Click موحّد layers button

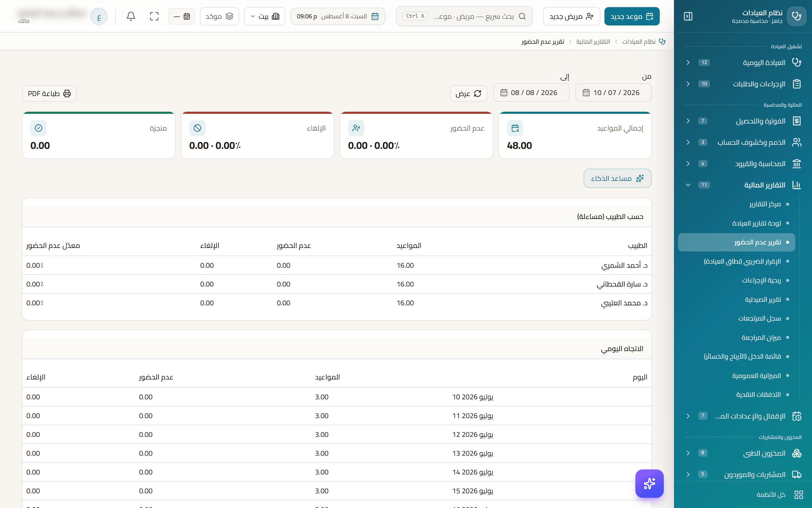pyautogui.click(x=219, y=16)
